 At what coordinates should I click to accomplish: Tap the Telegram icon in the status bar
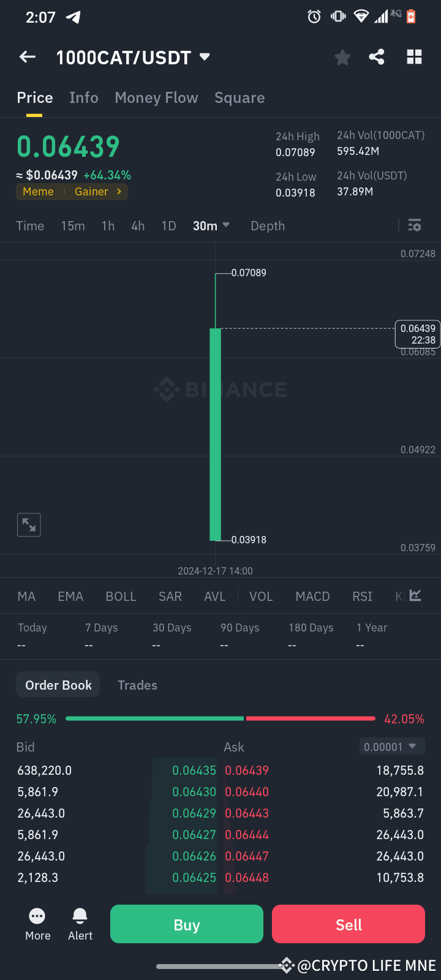73,17
